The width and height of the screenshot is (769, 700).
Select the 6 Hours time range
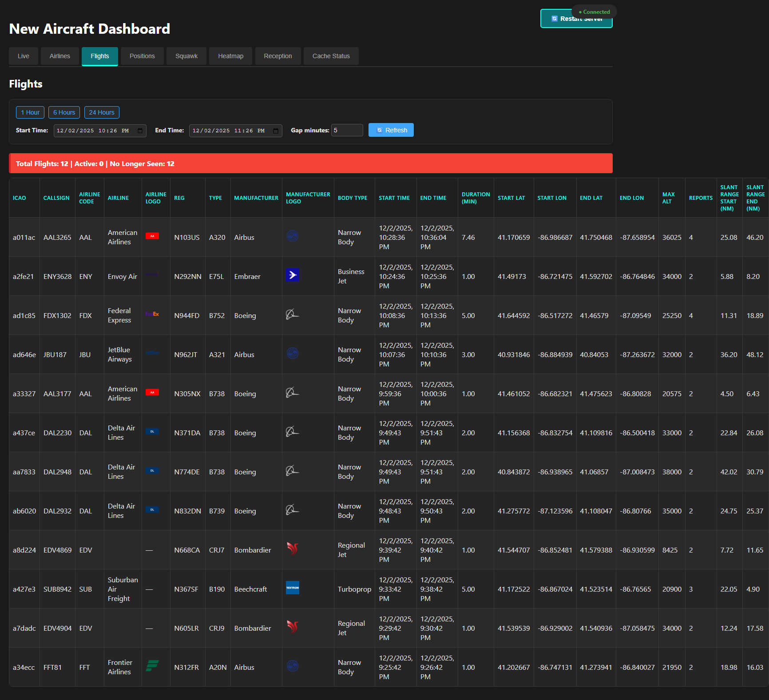point(64,112)
